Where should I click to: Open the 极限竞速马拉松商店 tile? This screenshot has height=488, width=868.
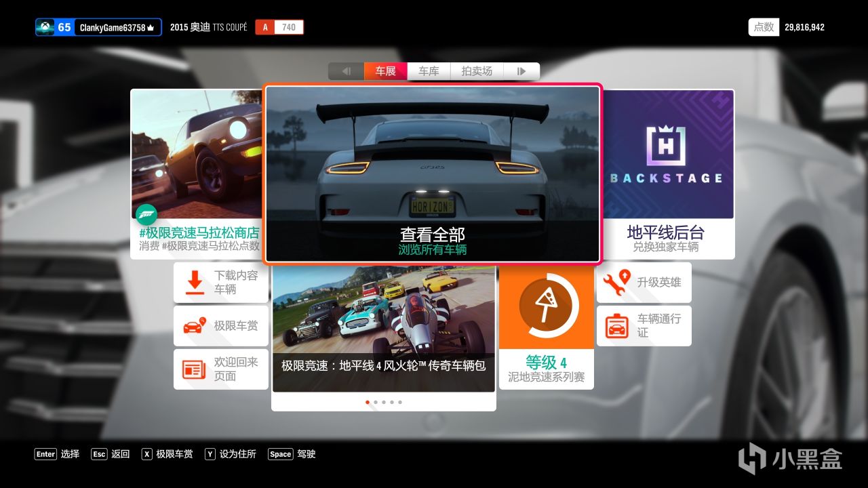click(x=197, y=174)
